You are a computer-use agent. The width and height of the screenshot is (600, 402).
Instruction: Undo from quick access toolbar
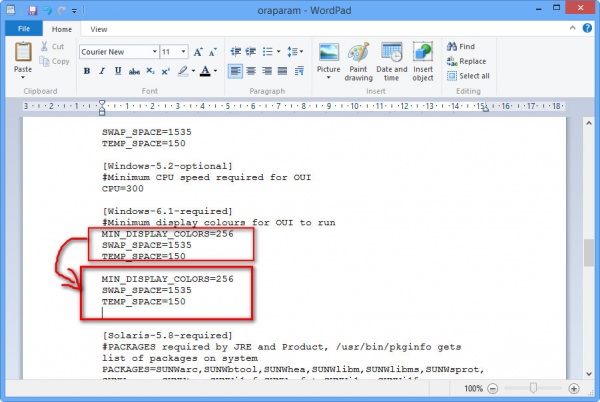(47, 10)
